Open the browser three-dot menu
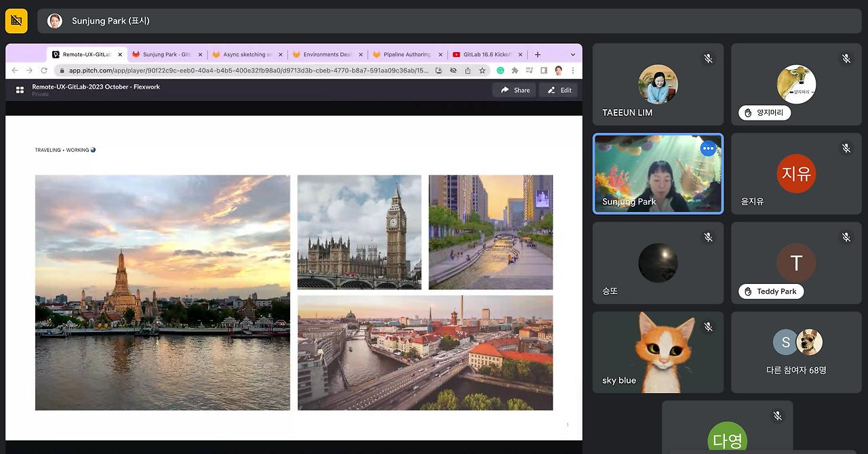This screenshot has width=868, height=454. pos(573,70)
